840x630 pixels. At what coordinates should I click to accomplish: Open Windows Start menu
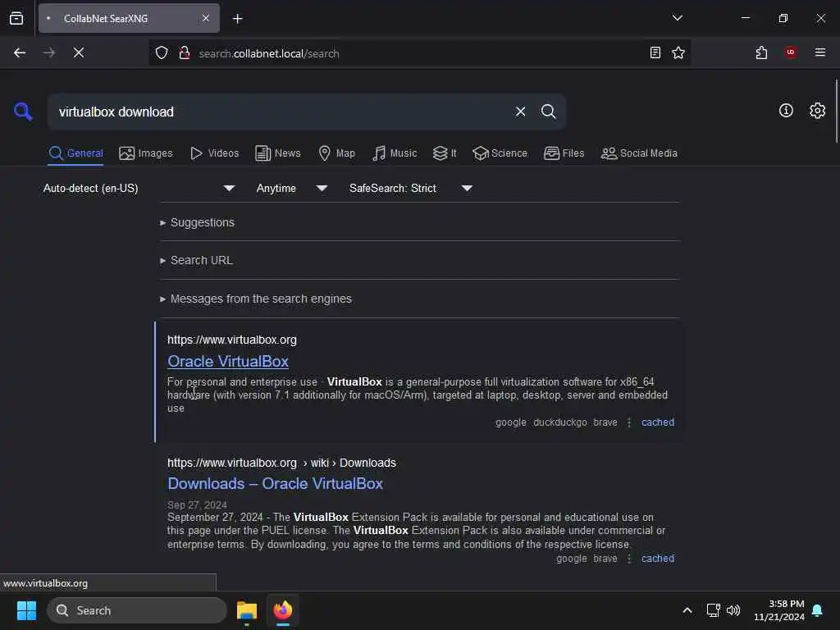click(x=26, y=610)
